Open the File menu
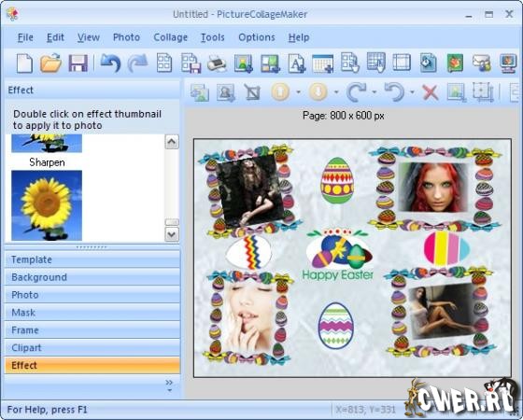The image size is (523, 420). [x=25, y=37]
